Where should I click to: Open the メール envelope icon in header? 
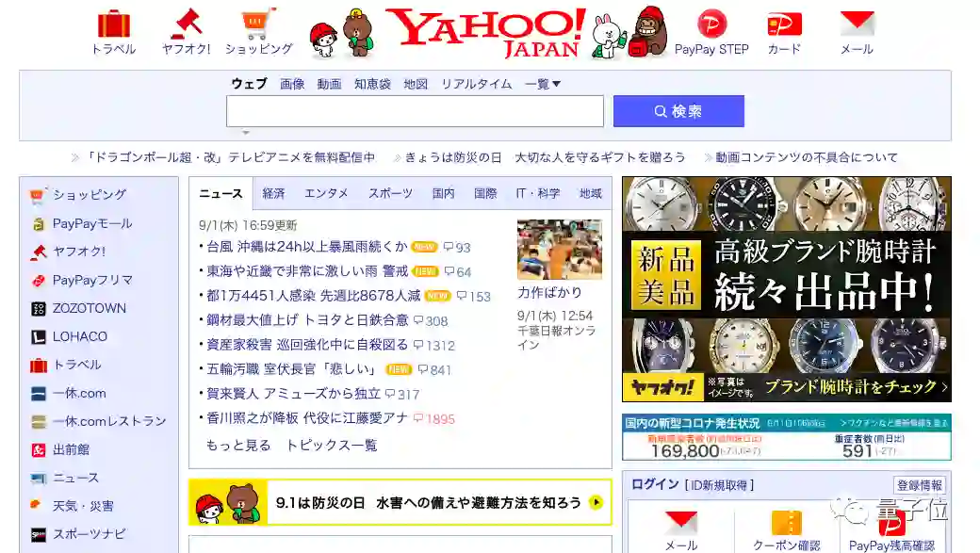pos(857,25)
